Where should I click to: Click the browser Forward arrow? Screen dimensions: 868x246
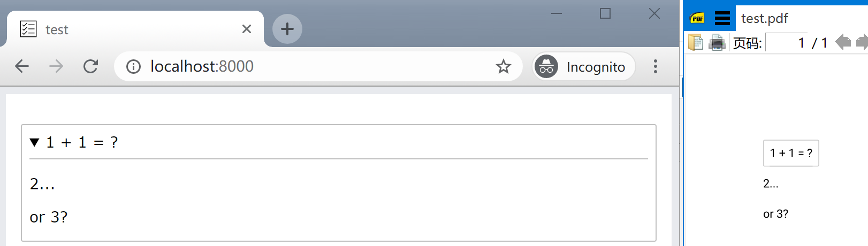pos(56,66)
